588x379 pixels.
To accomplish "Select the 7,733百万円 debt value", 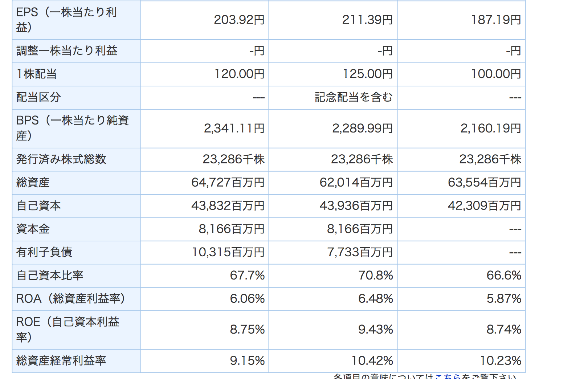I will point(360,252).
